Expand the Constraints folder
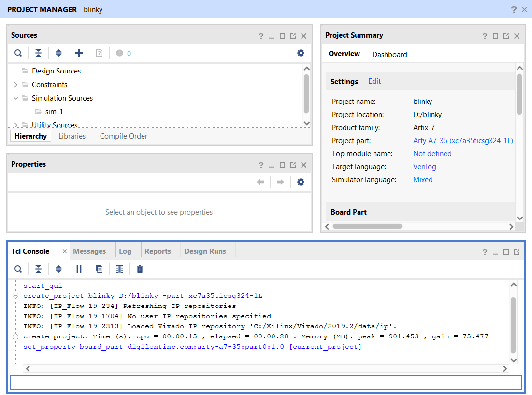The image size is (532, 395). [x=15, y=85]
